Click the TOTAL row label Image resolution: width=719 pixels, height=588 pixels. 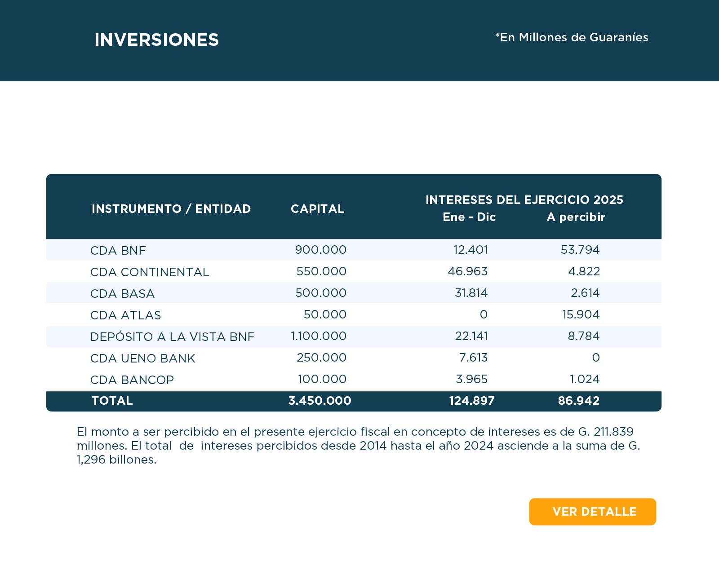[x=112, y=401]
